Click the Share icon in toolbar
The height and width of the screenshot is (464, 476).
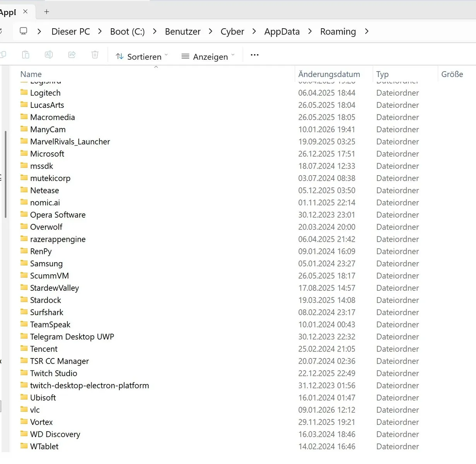coord(72,55)
